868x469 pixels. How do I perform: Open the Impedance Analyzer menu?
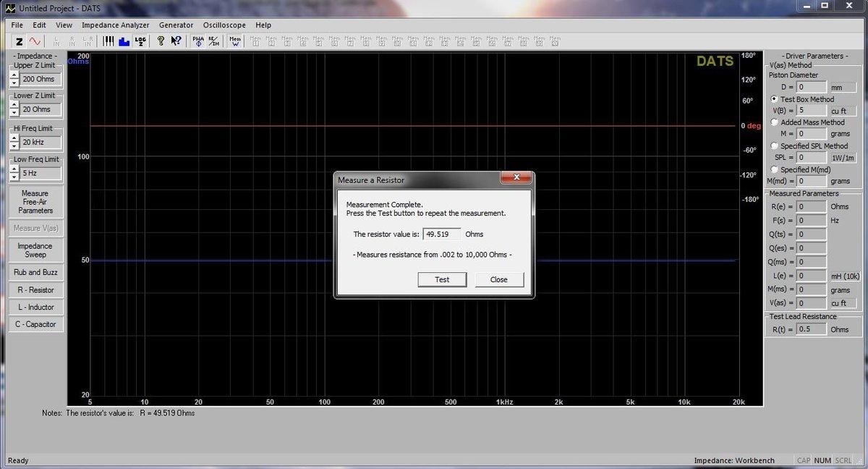click(x=115, y=25)
